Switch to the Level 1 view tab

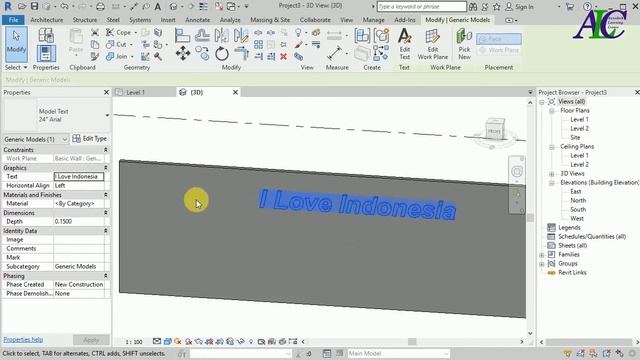(x=135, y=92)
